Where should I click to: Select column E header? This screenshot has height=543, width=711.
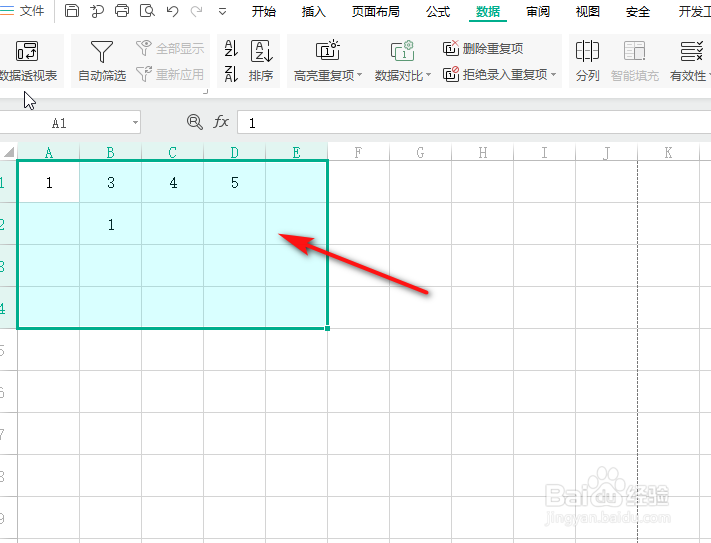coord(297,153)
